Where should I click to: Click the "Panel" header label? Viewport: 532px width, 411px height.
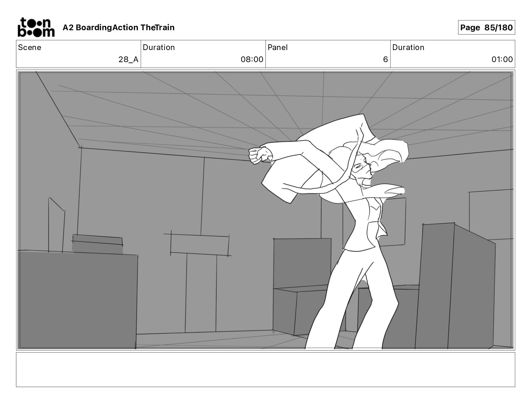pyautogui.click(x=278, y=47)
